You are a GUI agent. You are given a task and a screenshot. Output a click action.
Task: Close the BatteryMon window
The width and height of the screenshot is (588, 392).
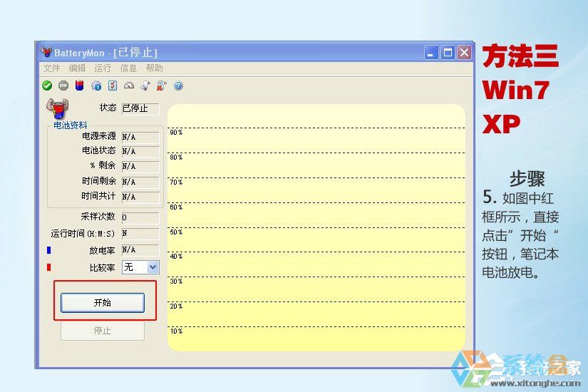pyautogui.click(x=464, y=53)
